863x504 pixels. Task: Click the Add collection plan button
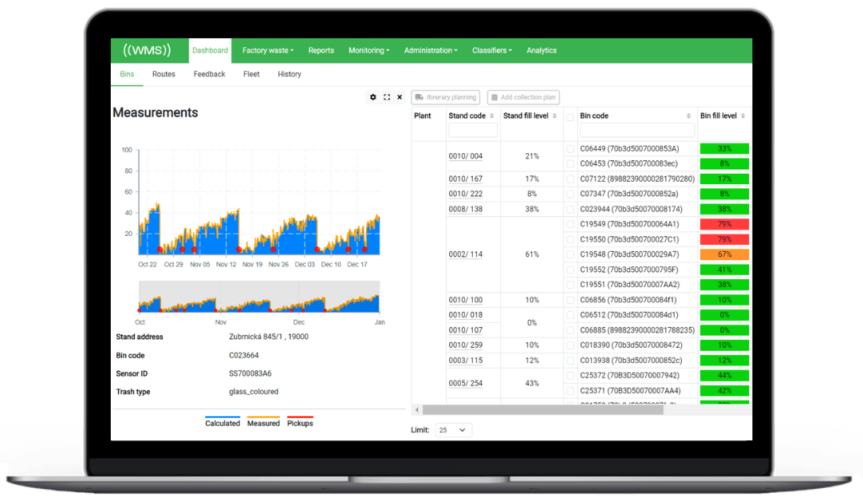click(523, 97)
